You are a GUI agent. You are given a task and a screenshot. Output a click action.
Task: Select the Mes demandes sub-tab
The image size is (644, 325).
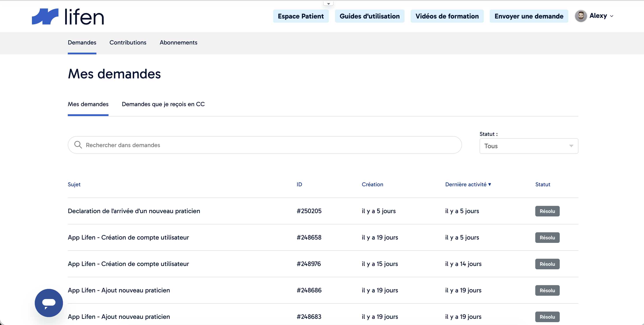(88, 104)
